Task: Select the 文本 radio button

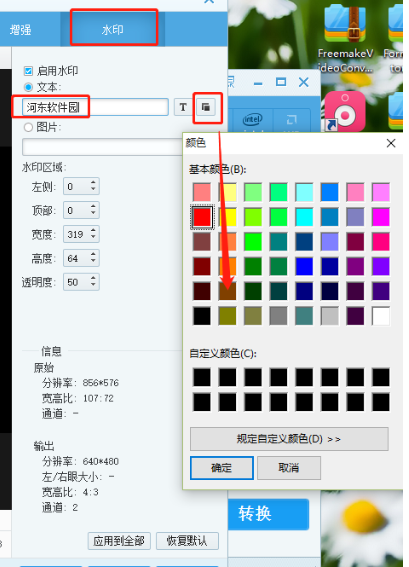Action: pos(28,87)
